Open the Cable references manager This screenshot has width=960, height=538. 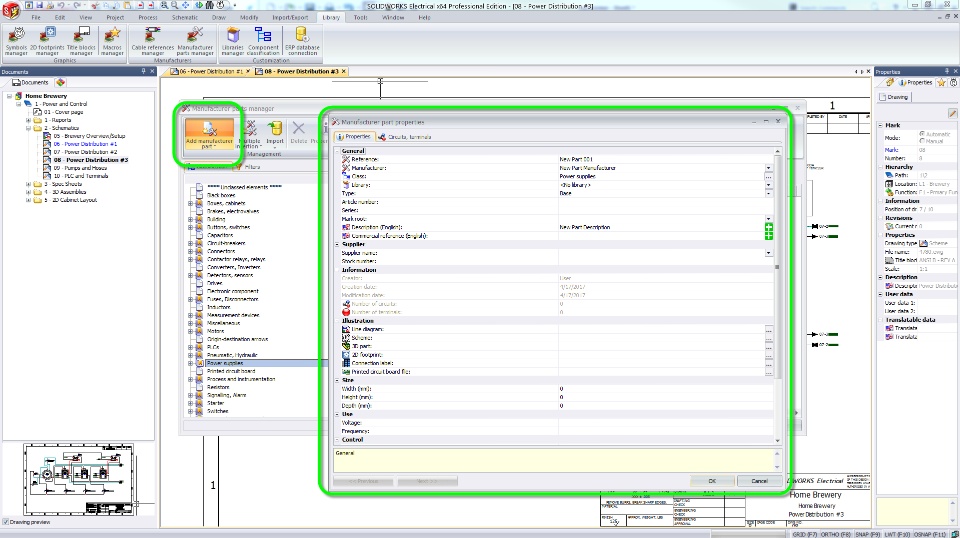point(152,42)
